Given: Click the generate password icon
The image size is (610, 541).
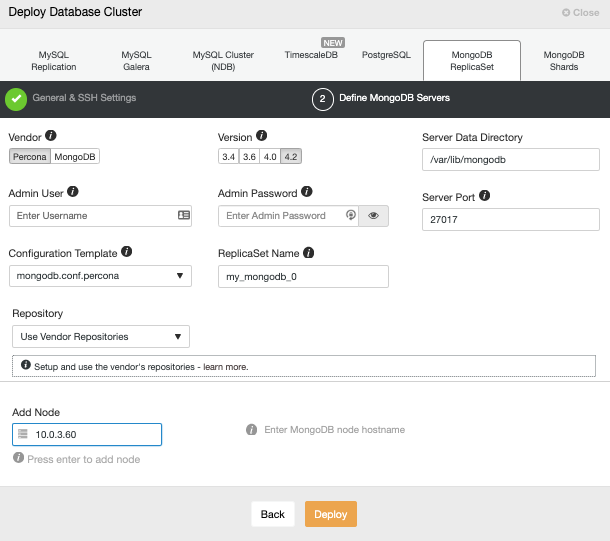Looking at the screenshot, I should tap(351, 215).
